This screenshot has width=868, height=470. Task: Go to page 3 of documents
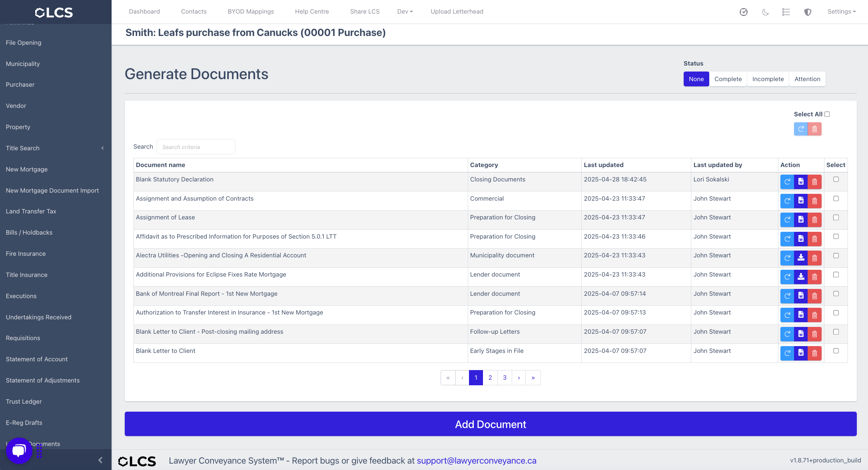pos(505,378)
